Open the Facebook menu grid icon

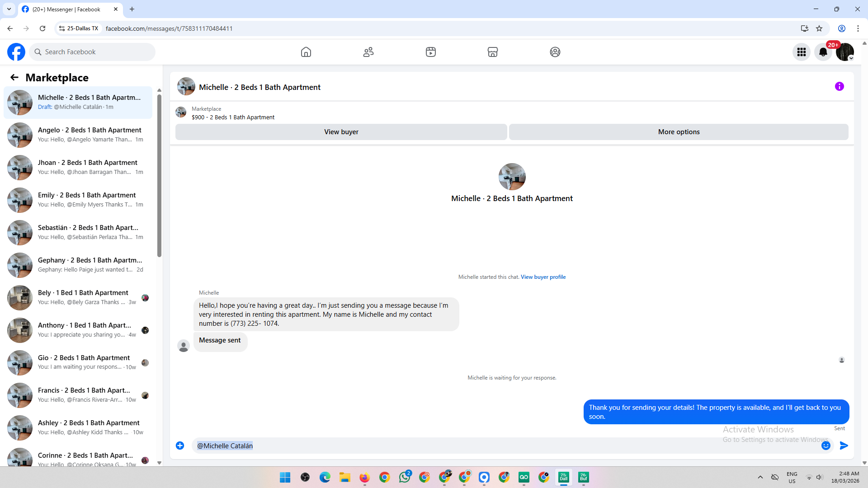802,52
